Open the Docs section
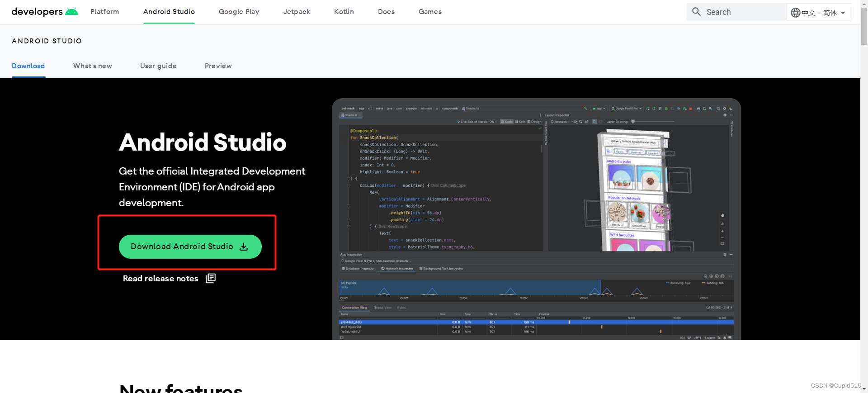 [x=387, y=12]
